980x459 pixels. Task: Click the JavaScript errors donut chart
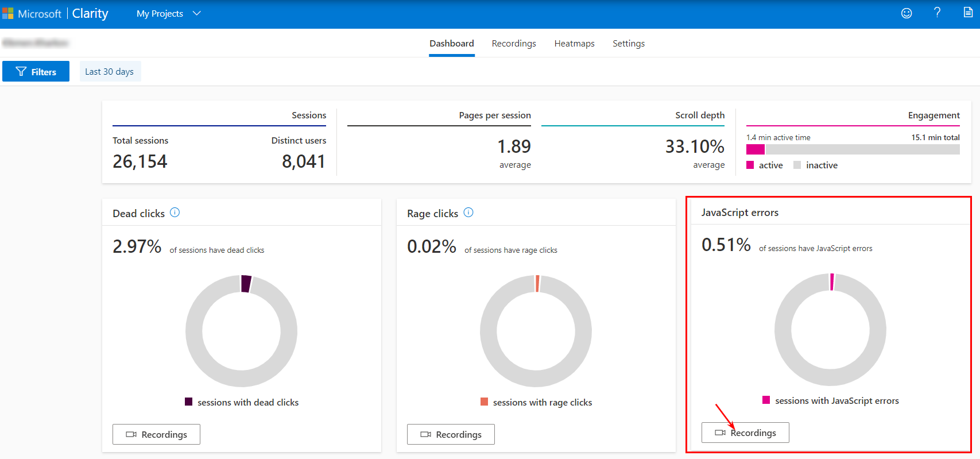pos(830,329)
